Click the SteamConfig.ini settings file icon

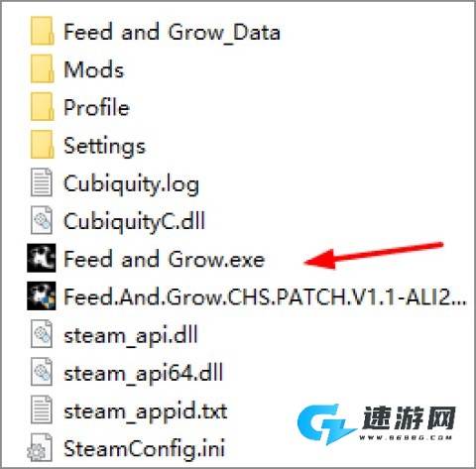(41, 447)
